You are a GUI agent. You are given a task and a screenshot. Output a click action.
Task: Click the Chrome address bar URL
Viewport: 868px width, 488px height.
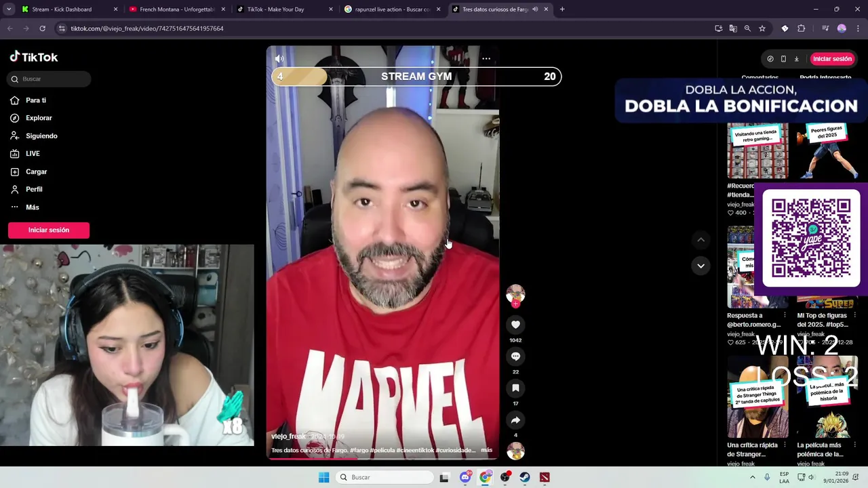(147, 28)
